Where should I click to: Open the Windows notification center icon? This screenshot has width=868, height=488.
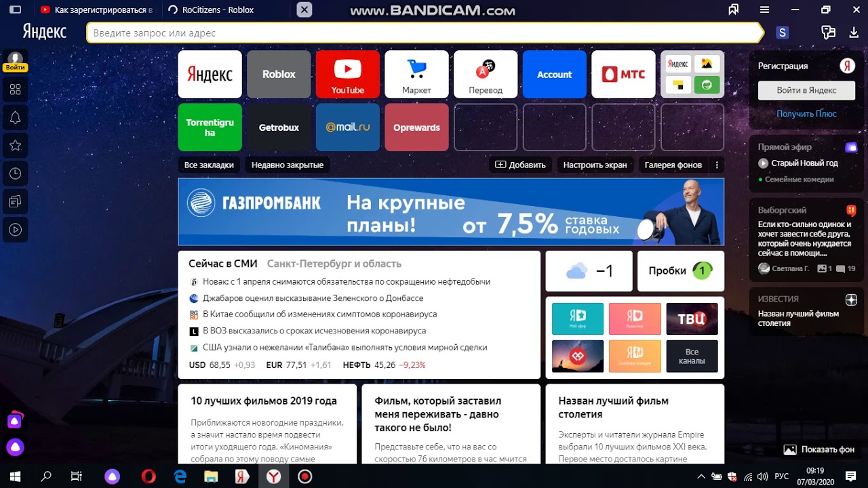pyautogui.click(x=849, y=476)
